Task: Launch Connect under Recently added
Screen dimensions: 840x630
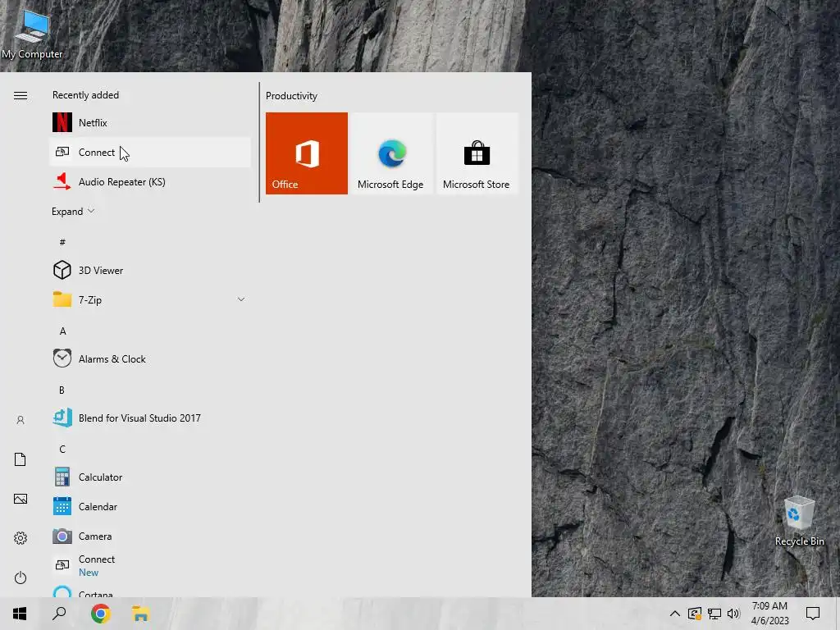Action: click(150, 152)
